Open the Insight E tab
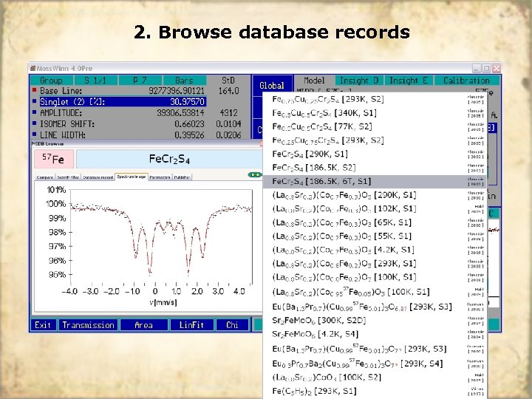Image resolution: width=532 pixels, height=399 pixels. tap(409, 81)
